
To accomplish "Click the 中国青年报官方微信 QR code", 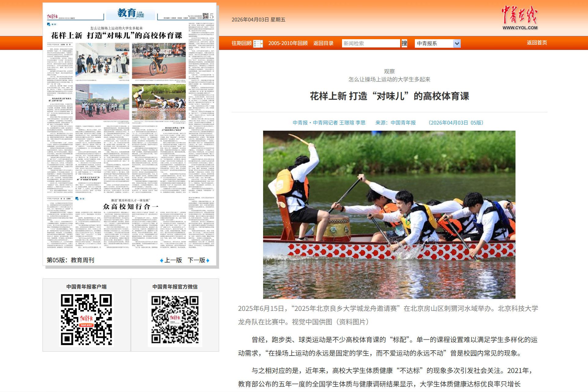I will [175, 320].
